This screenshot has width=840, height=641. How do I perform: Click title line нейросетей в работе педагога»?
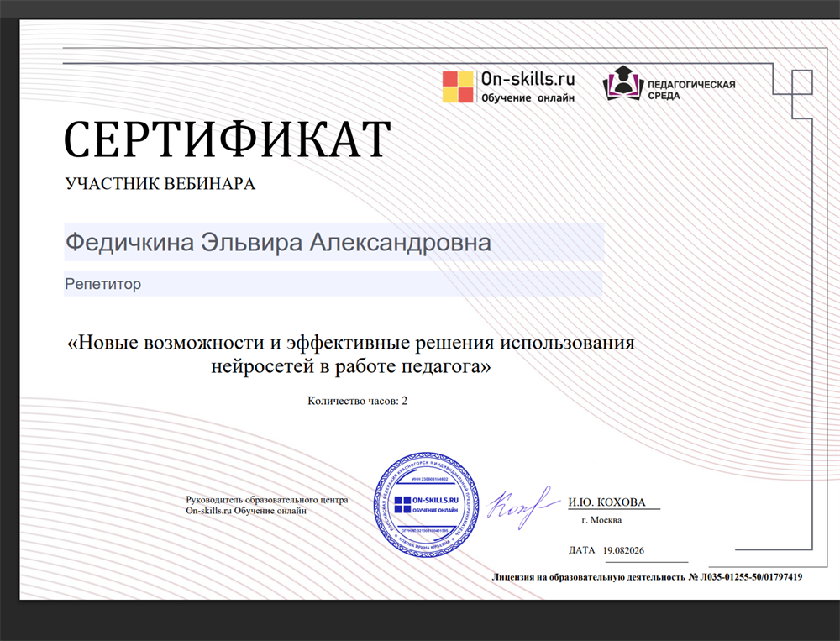351,366
